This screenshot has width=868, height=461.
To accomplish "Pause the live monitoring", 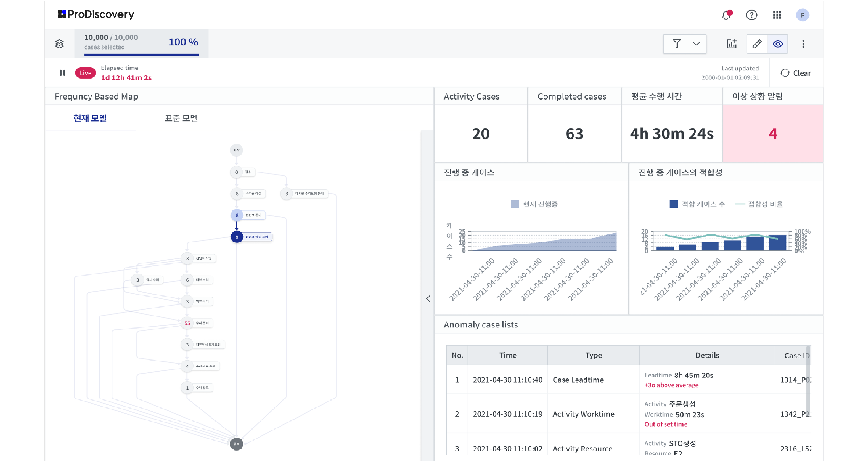I will click(62, 73).
